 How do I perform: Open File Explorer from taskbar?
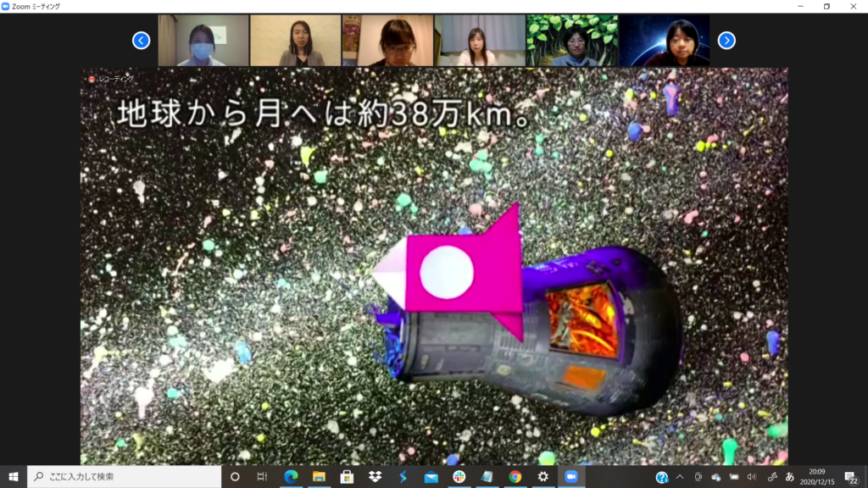(319, 476)
